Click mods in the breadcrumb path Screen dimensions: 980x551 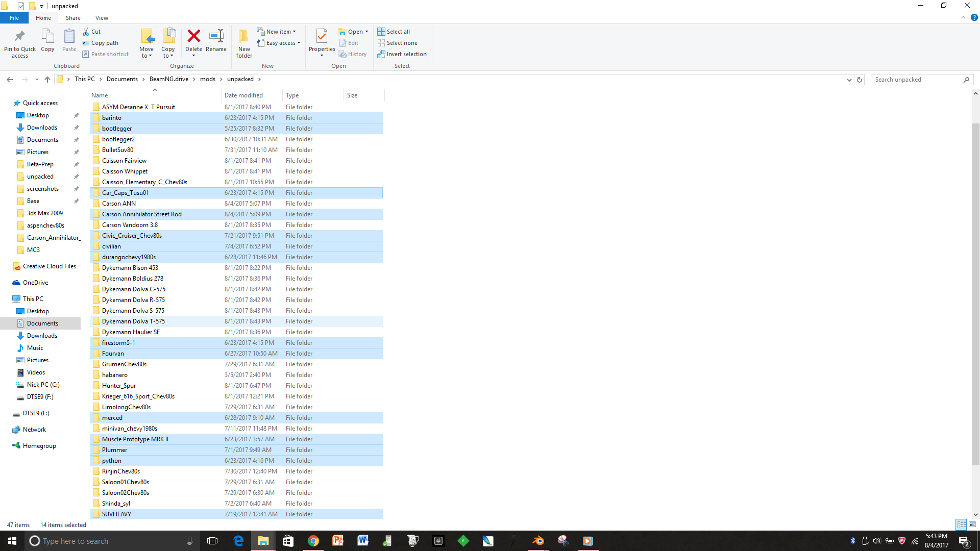(208, 79)
